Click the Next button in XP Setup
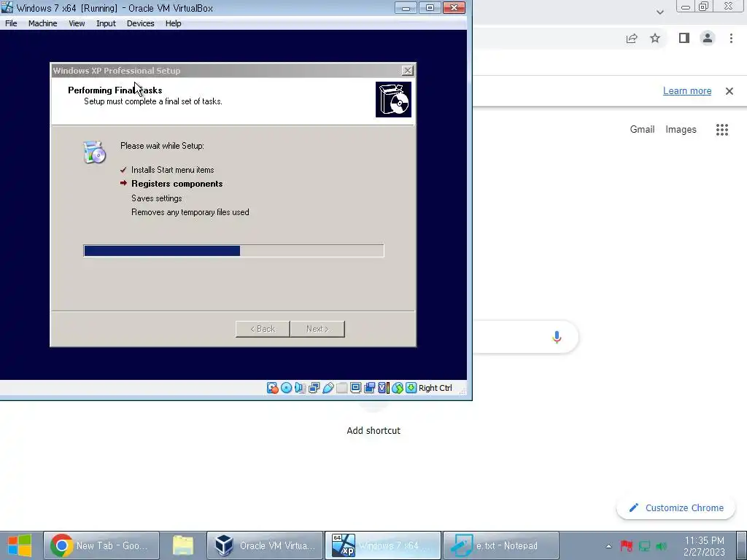Image resolution: width=747 pixels, height=560 pixels. pos(317,329)
